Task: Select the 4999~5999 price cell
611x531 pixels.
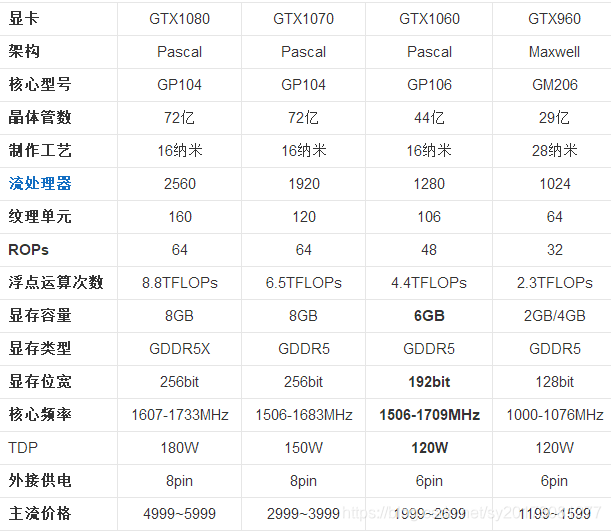Action: pyautogui.click(x=180, y=514)
